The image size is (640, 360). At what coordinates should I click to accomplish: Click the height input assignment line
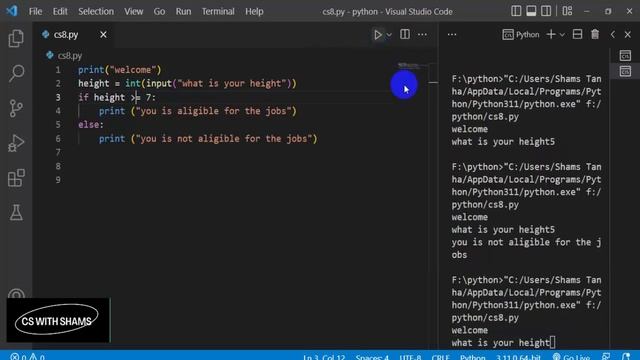(187, 83)
